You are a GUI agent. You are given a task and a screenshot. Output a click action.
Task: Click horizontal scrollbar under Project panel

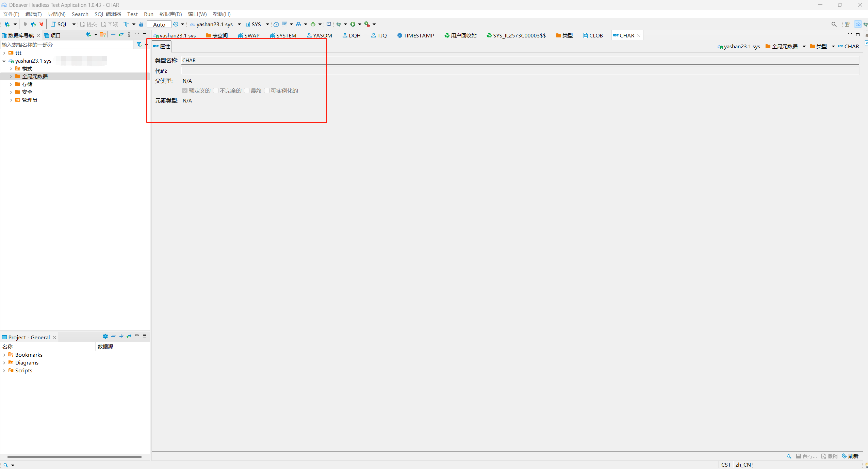point(74,457)
